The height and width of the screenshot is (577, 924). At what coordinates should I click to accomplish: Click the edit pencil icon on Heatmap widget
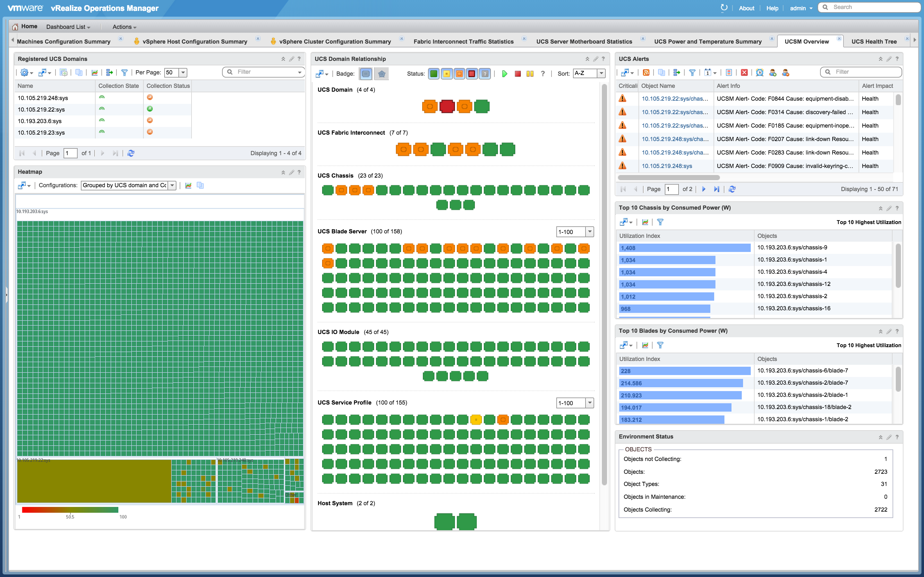point(291,172)
